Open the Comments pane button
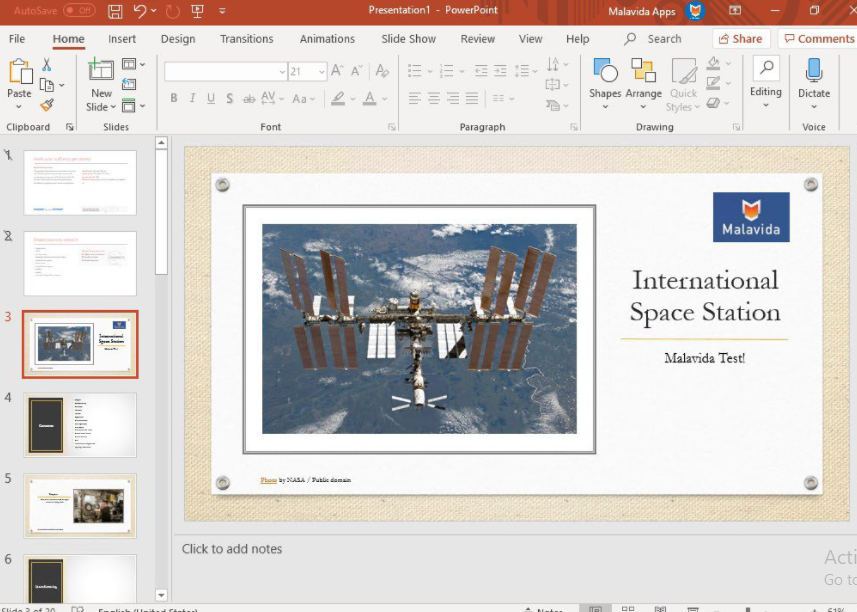 pos(818,39)
